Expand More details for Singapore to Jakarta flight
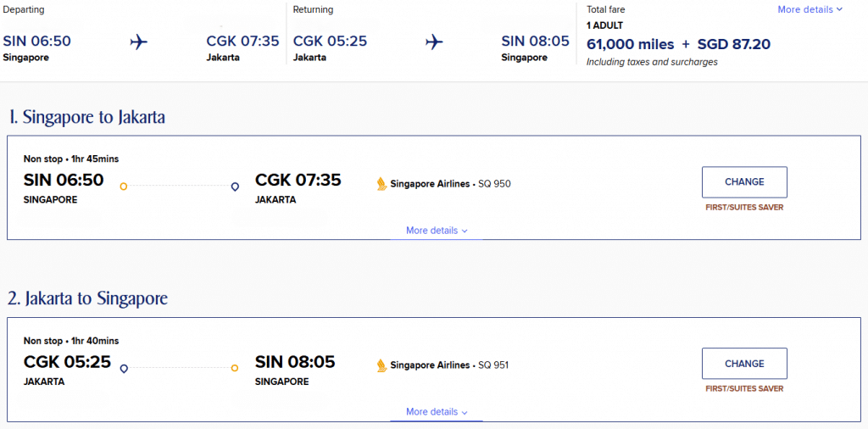Screen dimensions: 868x429 pyautogui.click(x=437, y=231)
